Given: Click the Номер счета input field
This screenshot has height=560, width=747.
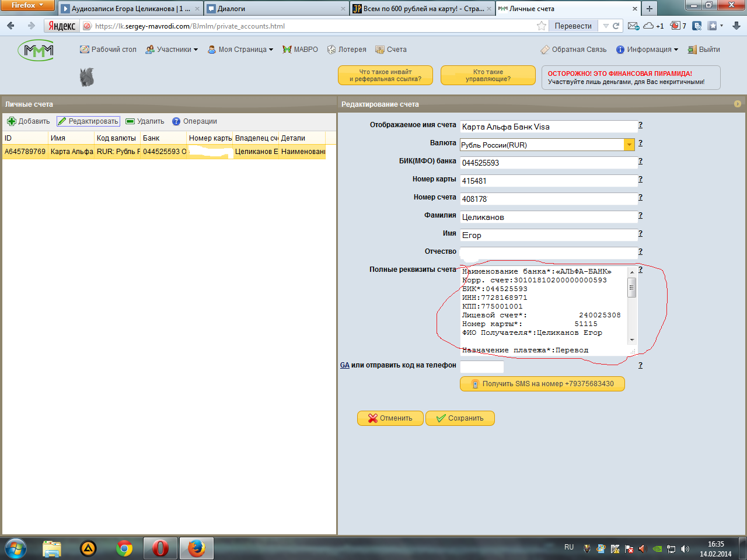Looking at the screenshot, I should 549,199.
